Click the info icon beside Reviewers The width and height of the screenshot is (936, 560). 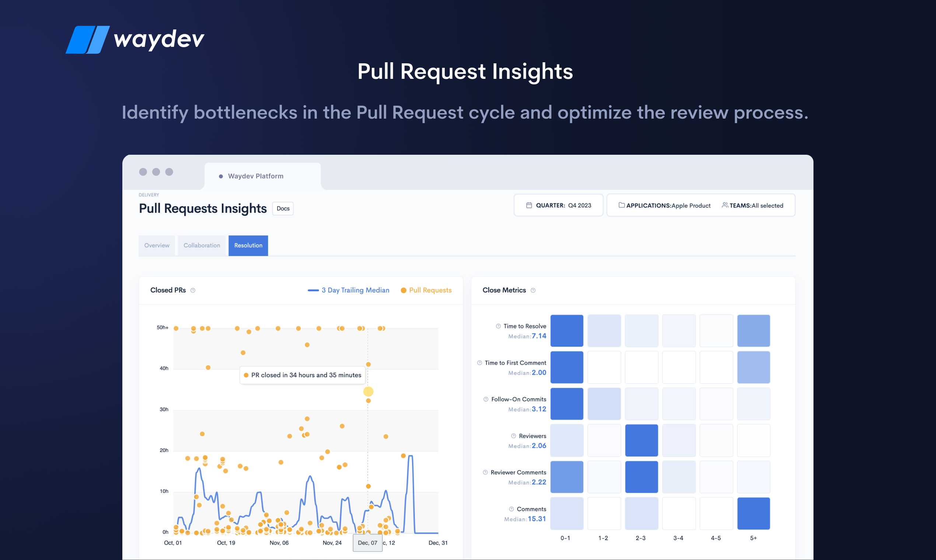coord(513,436)
